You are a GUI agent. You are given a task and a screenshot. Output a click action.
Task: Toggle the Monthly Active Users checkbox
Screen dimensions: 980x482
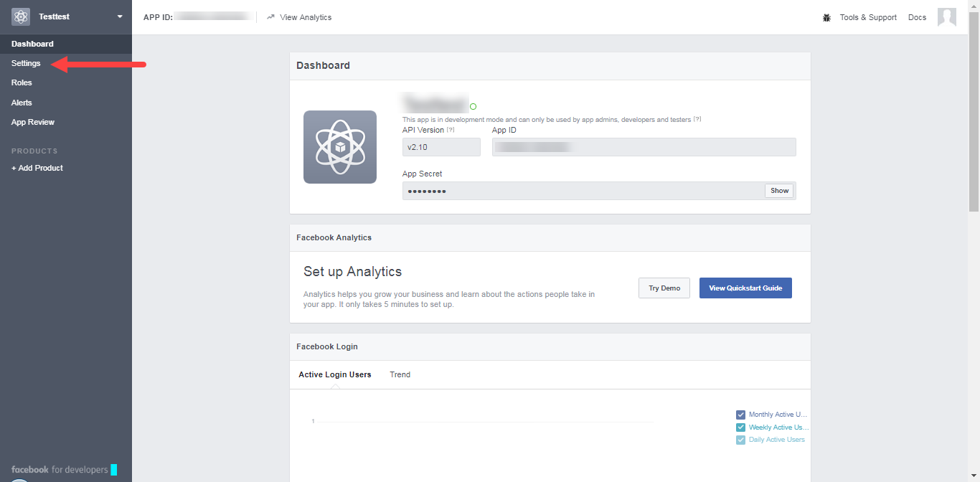(x=741, y=415)
